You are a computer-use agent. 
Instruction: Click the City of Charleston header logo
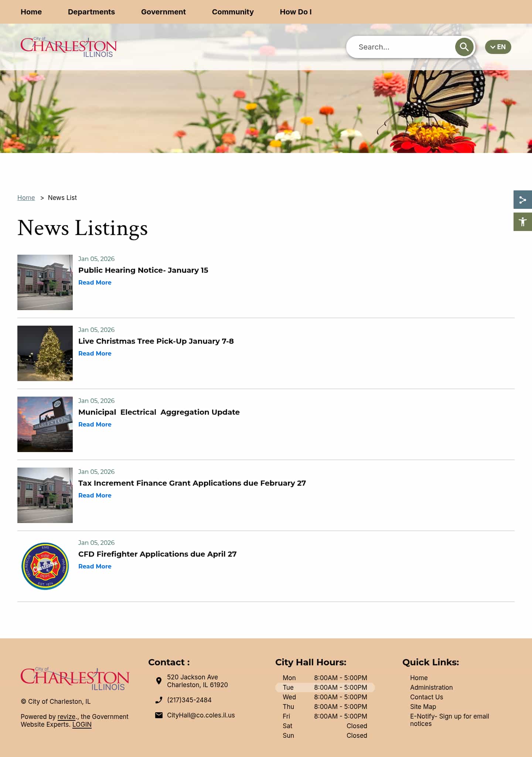pos(69,47)
